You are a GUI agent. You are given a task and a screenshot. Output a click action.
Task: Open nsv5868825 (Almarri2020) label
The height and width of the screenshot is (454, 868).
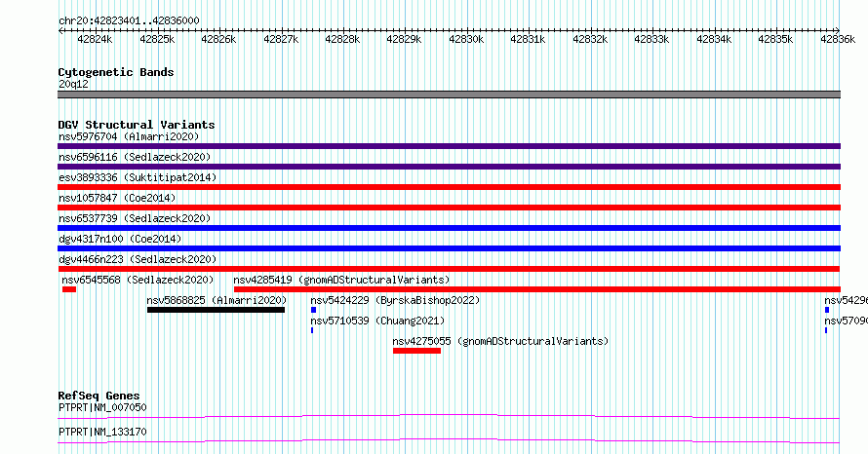pos(217,300)
